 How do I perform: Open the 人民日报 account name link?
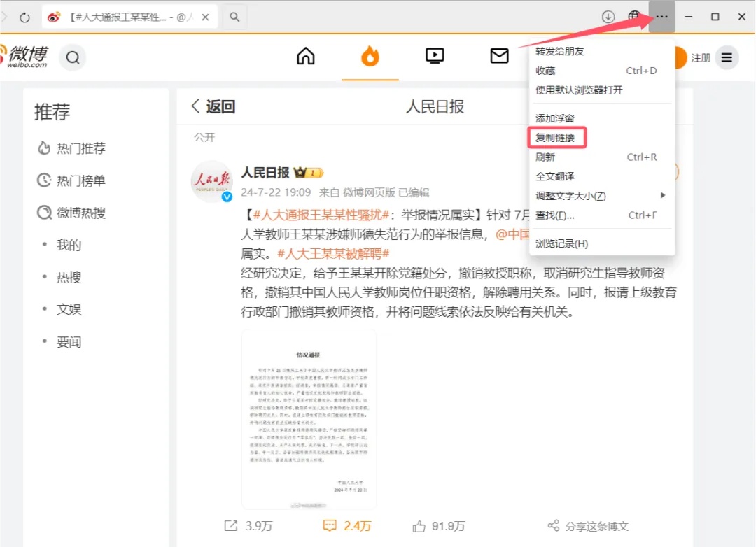(x=265, y=173)
